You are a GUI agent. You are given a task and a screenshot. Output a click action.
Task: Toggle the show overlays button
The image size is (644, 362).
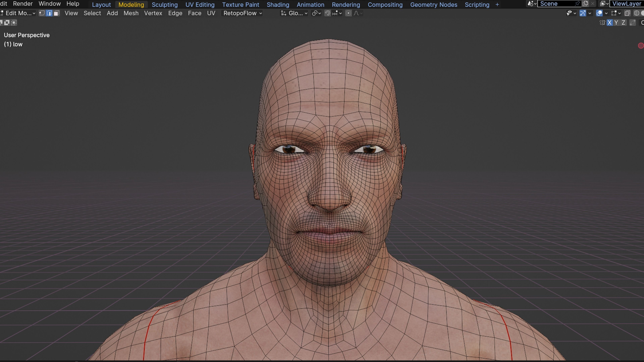coord(599,13)
